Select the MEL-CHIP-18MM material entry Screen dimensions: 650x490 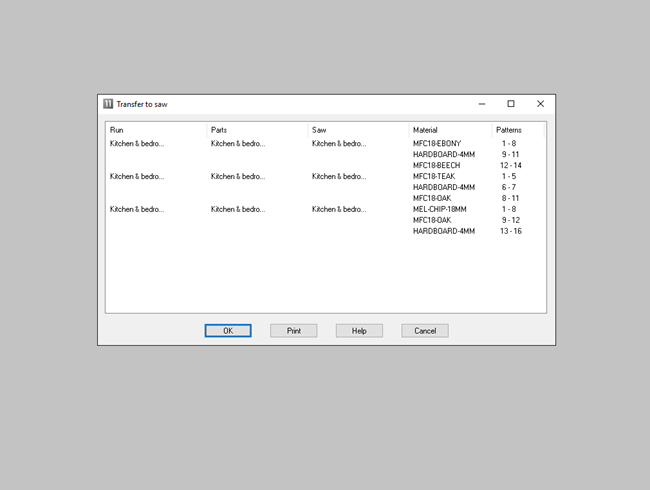coord(440,209)
